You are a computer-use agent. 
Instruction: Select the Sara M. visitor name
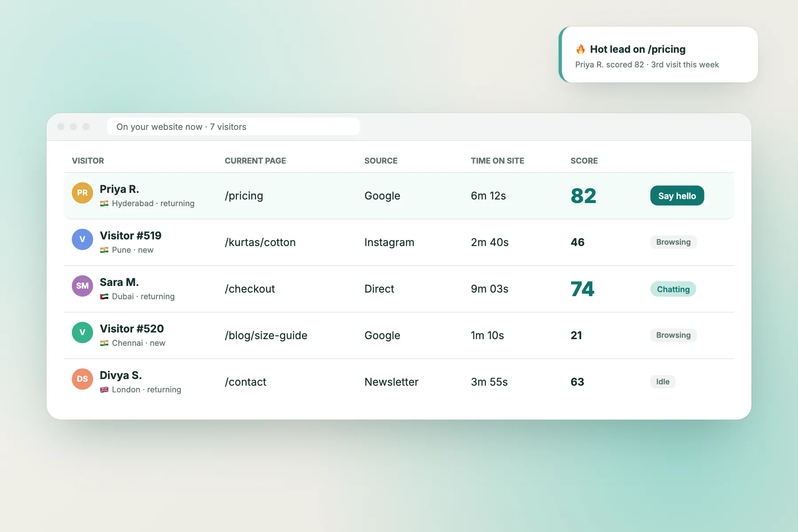119,282
